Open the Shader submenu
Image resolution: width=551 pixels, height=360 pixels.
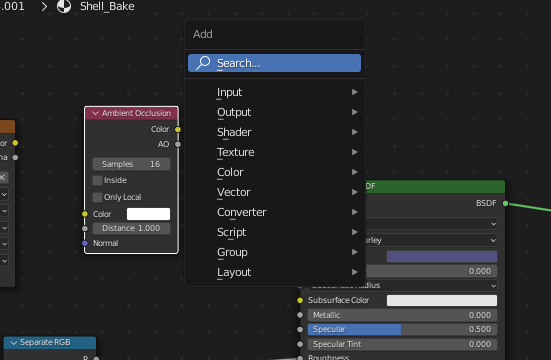(x=275, y=132)
